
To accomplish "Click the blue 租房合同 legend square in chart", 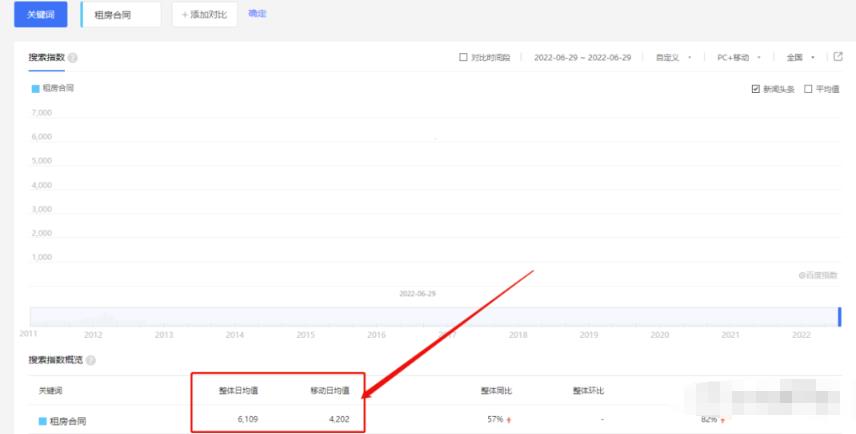I will coord(35,88).
